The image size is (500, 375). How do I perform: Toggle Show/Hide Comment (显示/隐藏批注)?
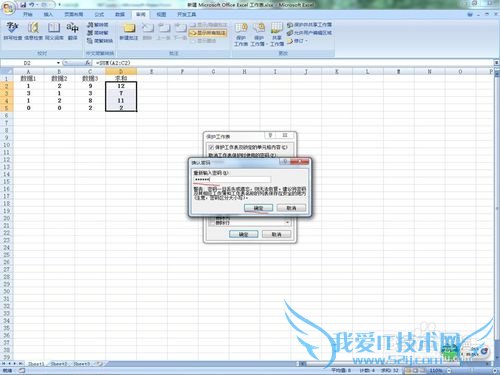tap(209, 25)
